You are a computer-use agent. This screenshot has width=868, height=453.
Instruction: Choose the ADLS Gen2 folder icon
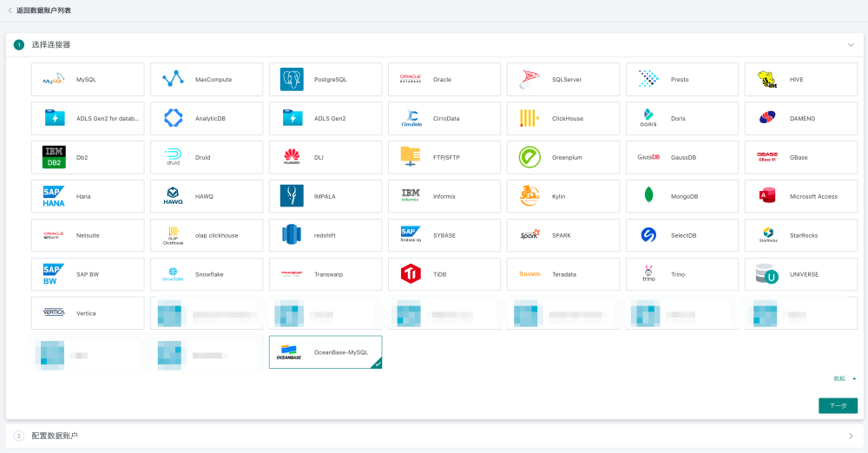[292, 118]
